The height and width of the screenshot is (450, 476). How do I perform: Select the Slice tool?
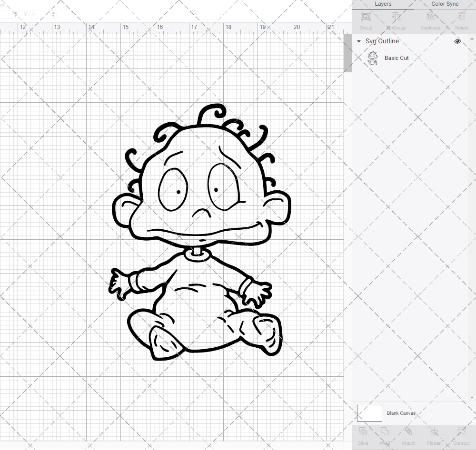tap(363, 436)
